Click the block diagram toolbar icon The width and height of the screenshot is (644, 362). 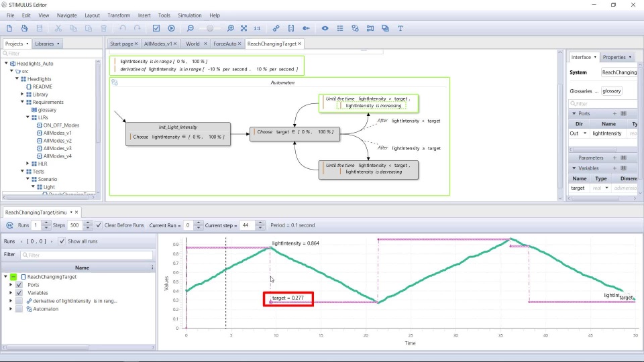pos(370,28)
